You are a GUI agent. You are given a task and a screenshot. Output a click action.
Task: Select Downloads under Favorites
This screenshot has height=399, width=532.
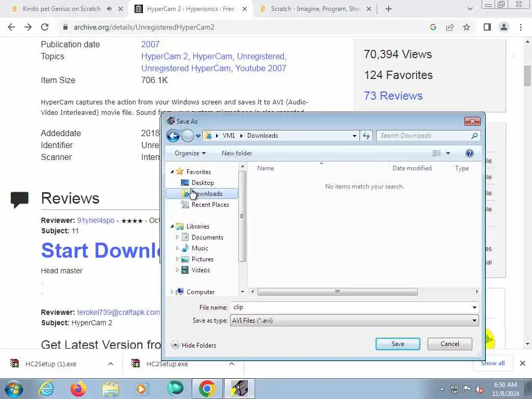click(x=202, y=194)
